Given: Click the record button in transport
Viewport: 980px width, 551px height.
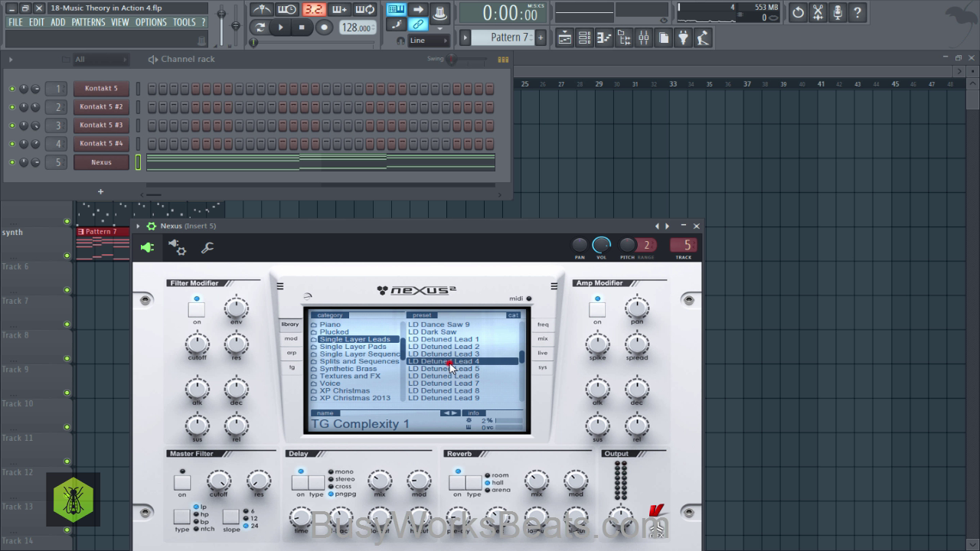Looking at the screenshot, I should coord(324,28).
